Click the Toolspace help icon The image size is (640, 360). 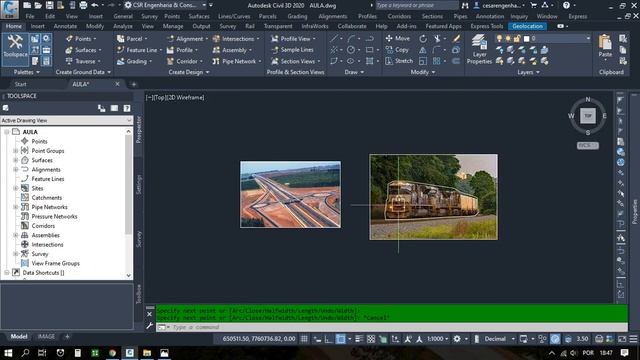127,108
